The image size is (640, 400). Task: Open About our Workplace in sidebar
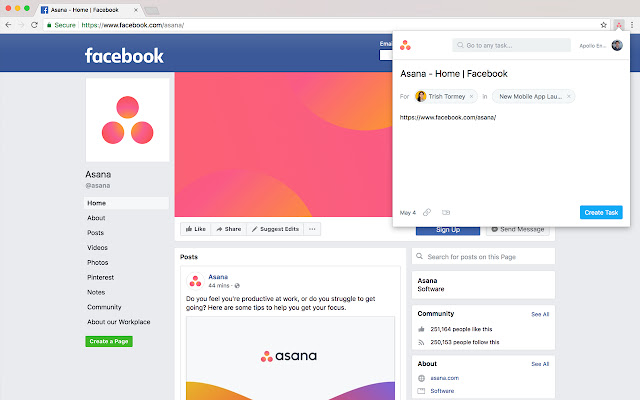(119, 322)
